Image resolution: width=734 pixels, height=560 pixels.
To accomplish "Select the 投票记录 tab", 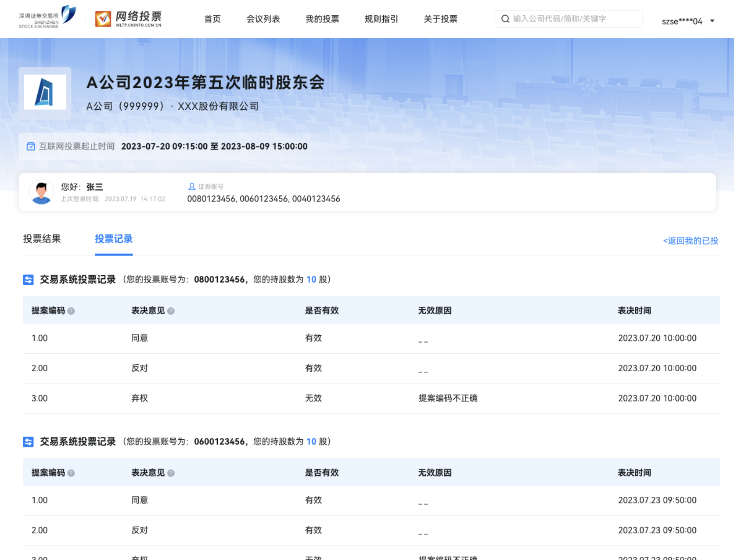I will point(113,239).
